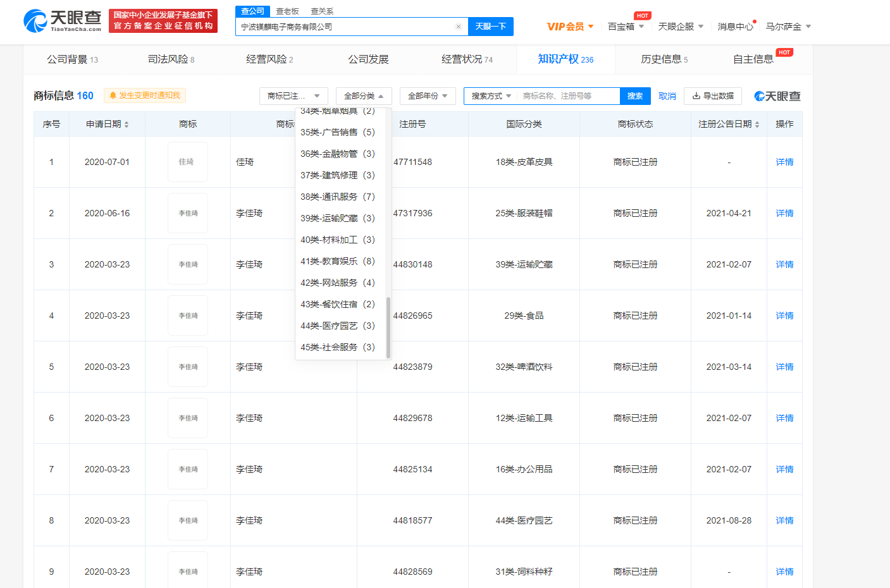Click the export data download button
The height and width of the screenshot is (588, 890).
(713, 96)
